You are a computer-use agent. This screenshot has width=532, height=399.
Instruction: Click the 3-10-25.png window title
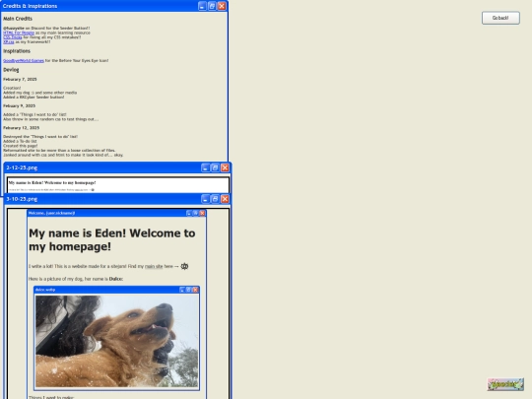pos(22,199)
